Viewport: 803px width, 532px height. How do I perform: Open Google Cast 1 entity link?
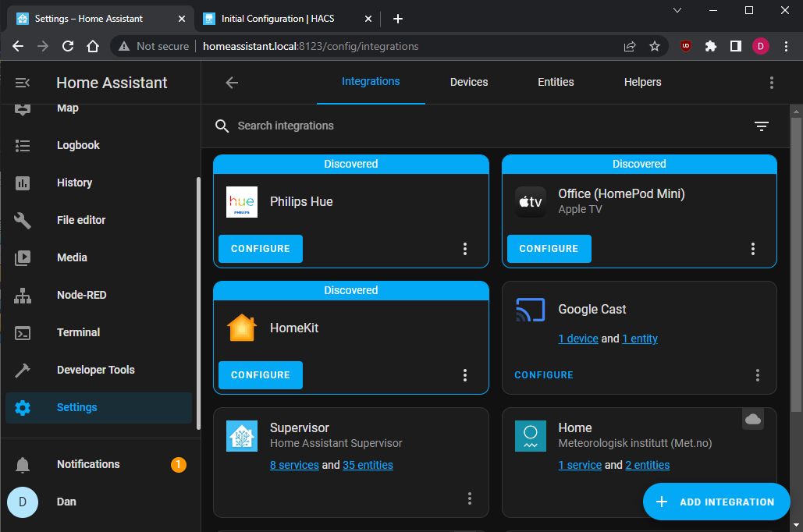point(640,339)
